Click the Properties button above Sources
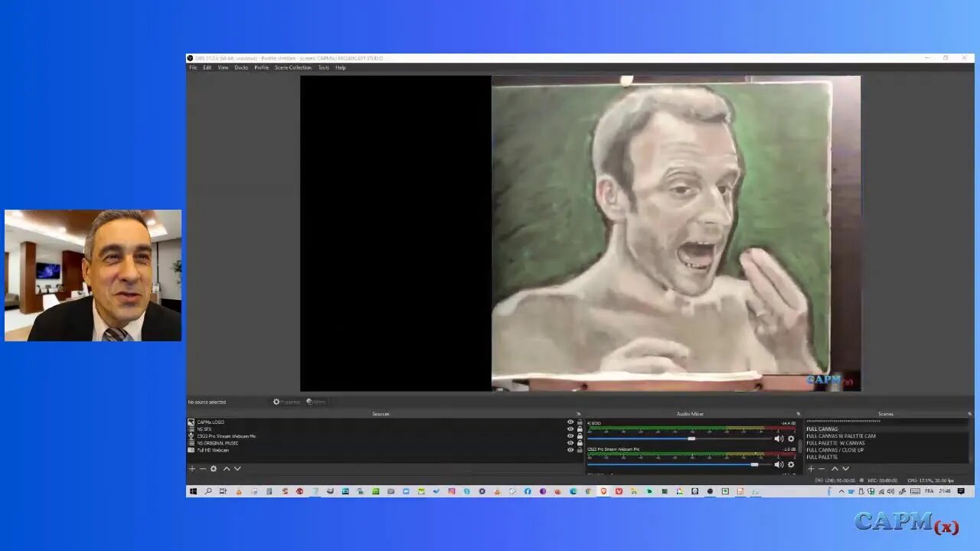Screen dimensions: 980x551 pos(287,402)
